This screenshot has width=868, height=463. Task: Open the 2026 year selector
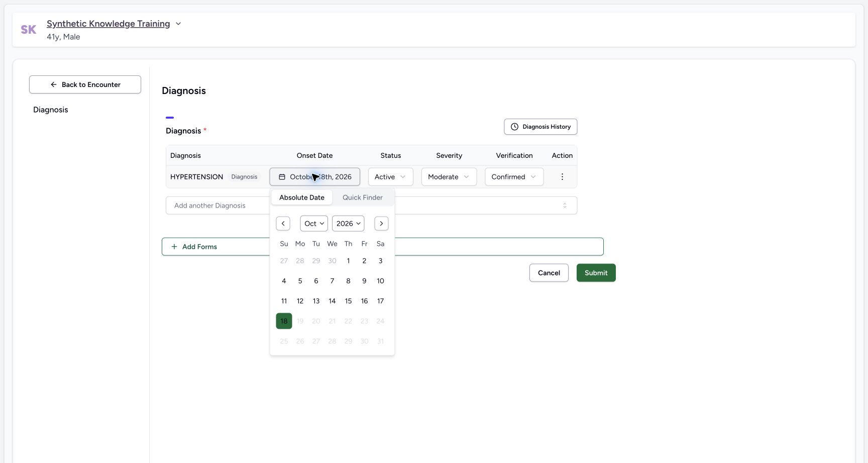(x=348, y=224)
